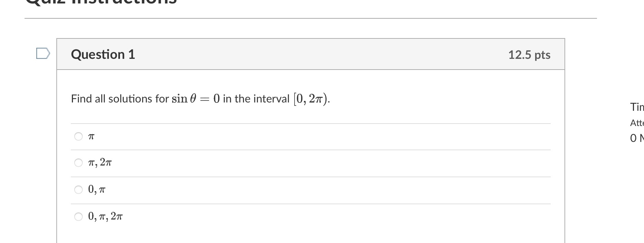
Task: Click the Attempt info text
Action: [637, 122]
